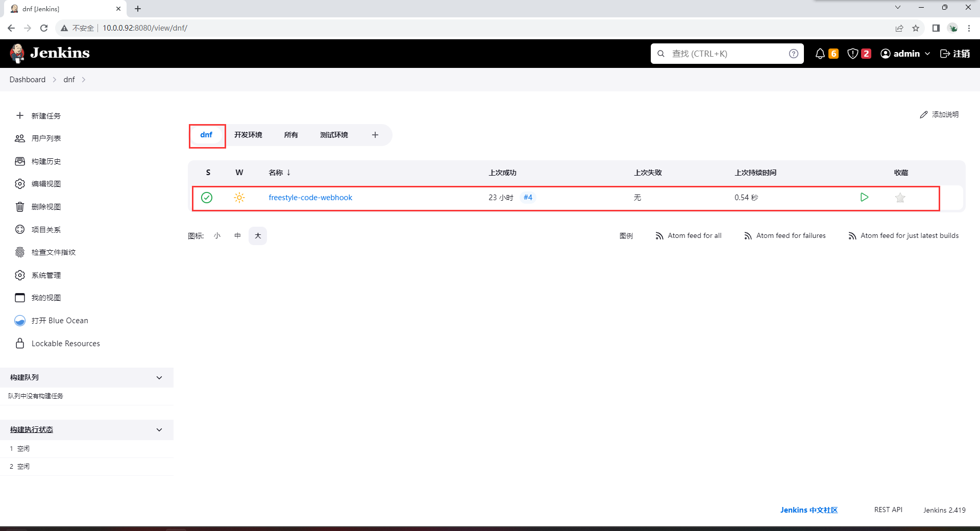Sort by 名称 column header
980x531 pixels.
(280, 173)
